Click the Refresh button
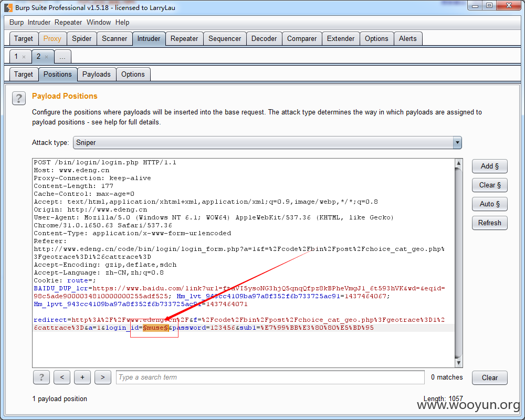525x420 pixels. 489,223
